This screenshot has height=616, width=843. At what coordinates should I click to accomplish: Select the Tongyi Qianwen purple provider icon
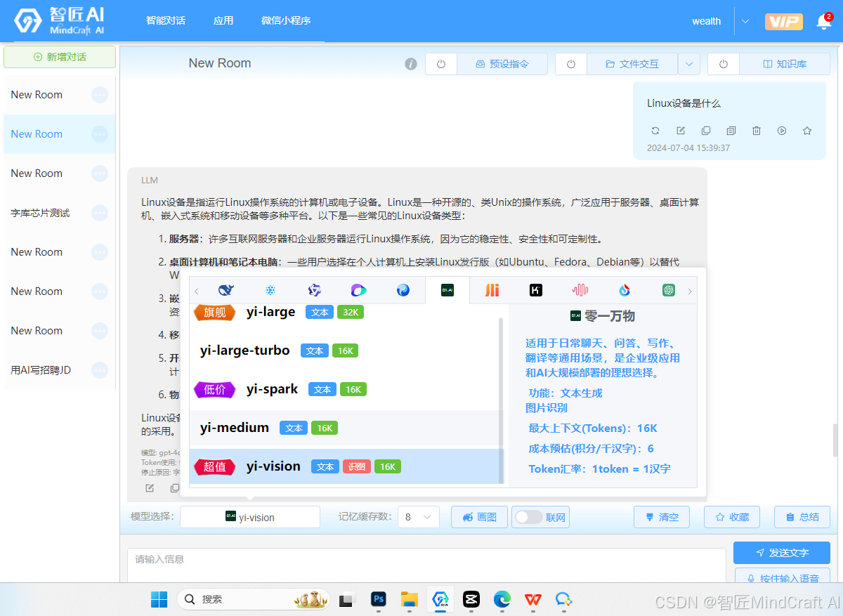[315, 290]
